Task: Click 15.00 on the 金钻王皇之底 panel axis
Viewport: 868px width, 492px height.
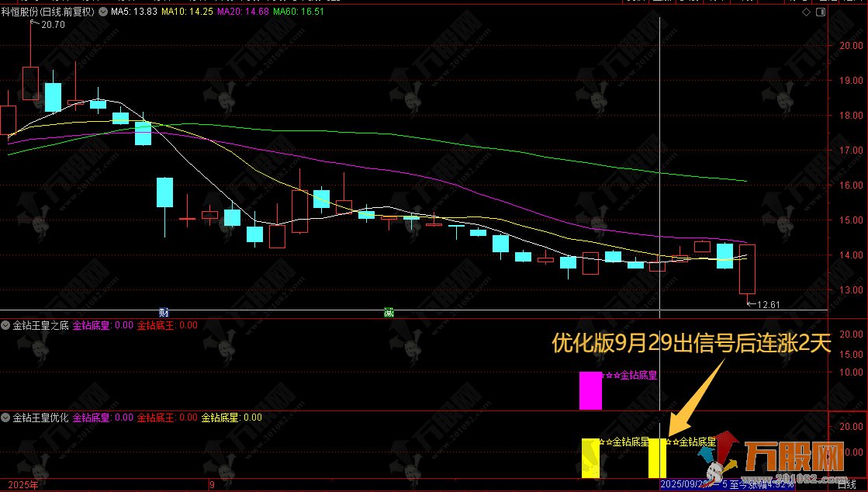Action: point(851,354)
